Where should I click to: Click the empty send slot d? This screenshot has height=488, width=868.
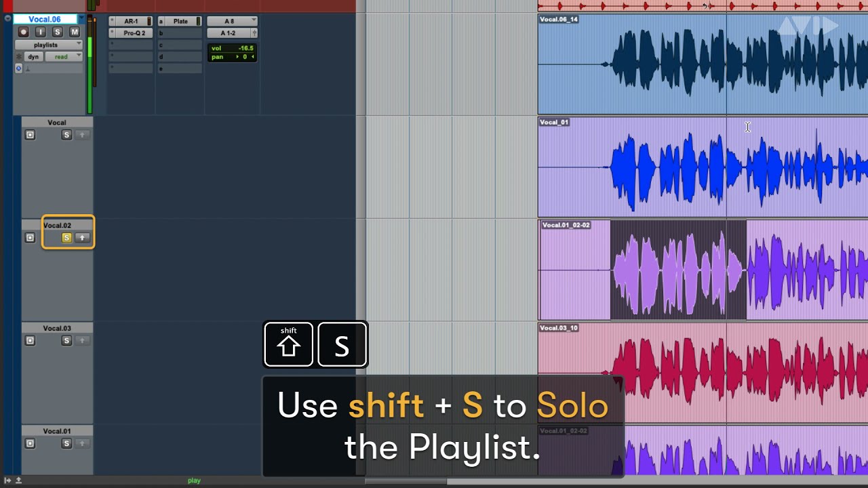click(x=180, y=57)
